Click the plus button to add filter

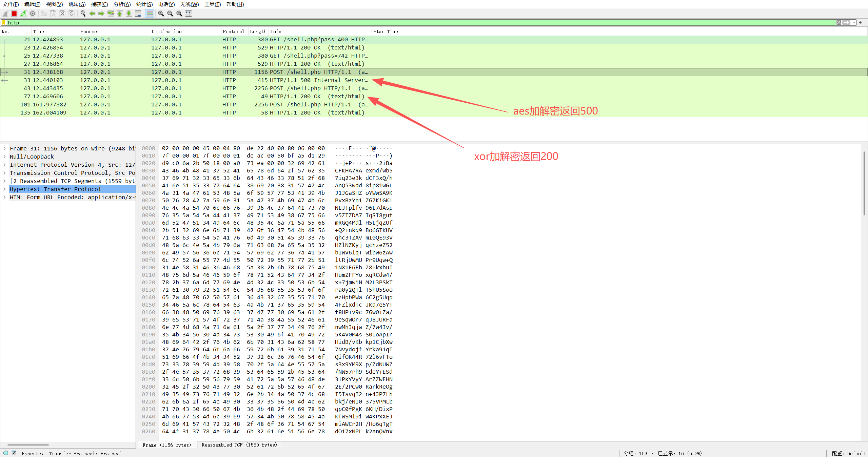coord(860,23)
